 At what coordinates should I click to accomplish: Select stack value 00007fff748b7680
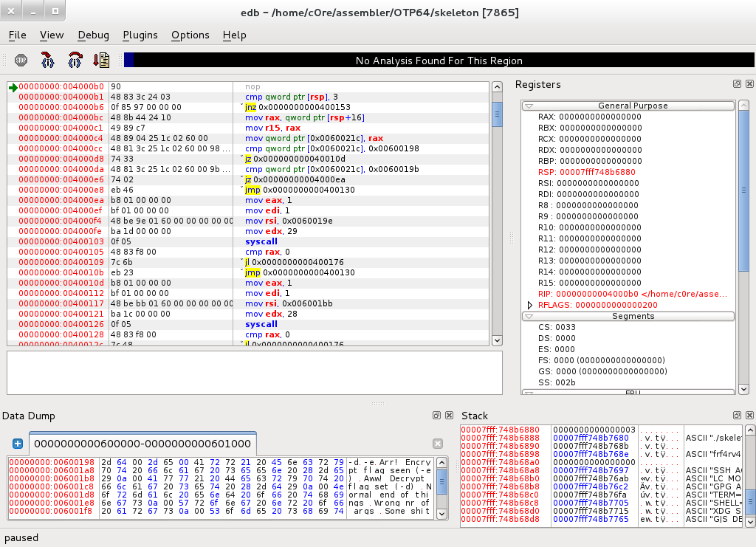(591, 438)
